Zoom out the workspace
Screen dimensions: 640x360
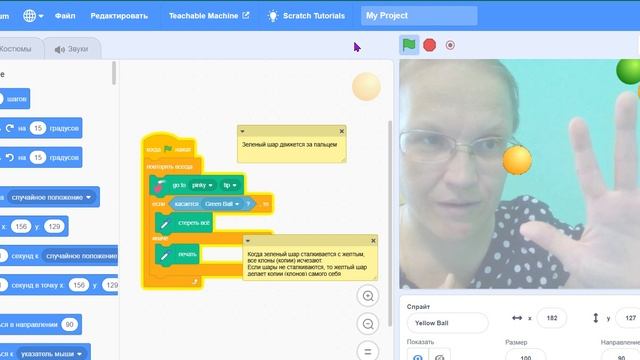[x=368, y=324]
